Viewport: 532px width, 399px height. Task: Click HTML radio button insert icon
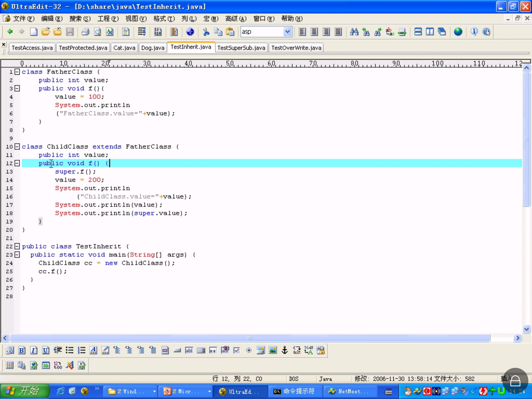(249, 350)
